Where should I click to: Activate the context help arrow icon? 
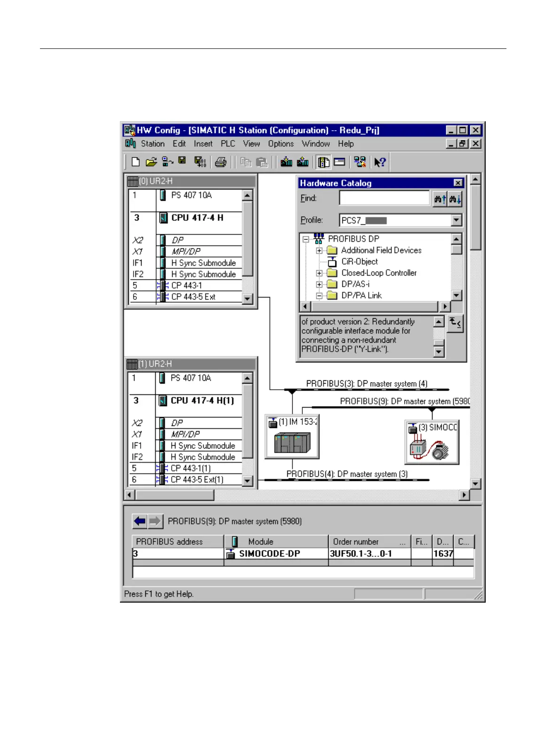point(379,162)
